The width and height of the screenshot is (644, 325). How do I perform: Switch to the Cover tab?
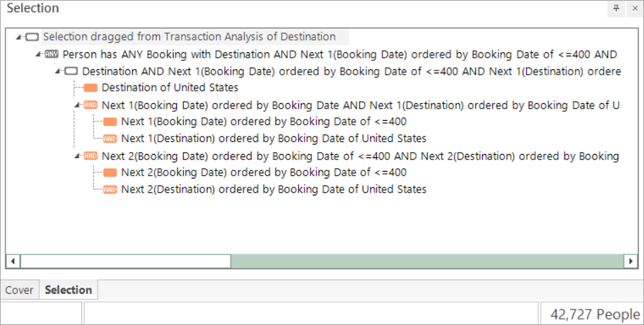(19, 290)
